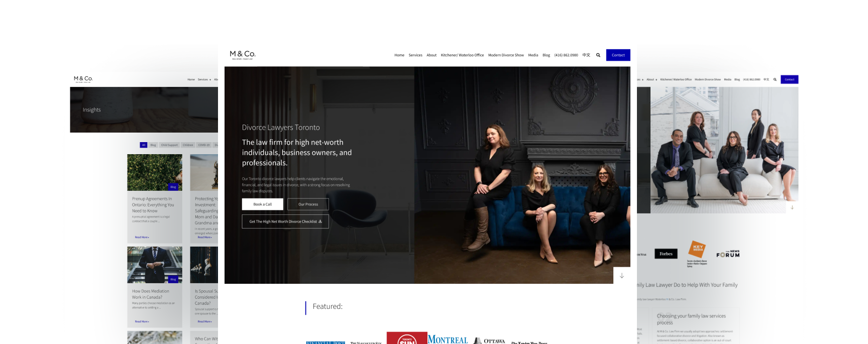Click the search magnifier icon in center navbar
The width and height of the screenshot is (868, 344).
[598, 55]
